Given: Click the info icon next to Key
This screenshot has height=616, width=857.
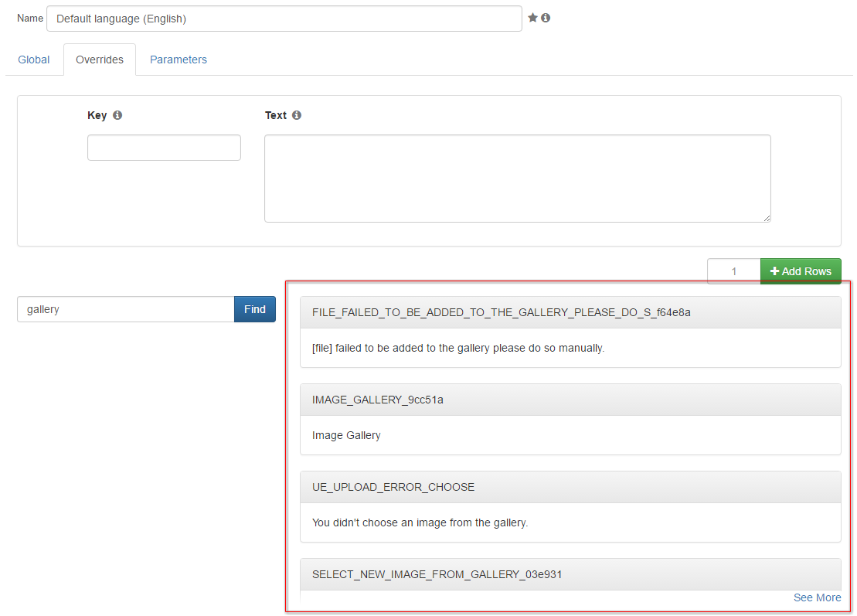Looking at the screenshot, I should tap(117, 115).
